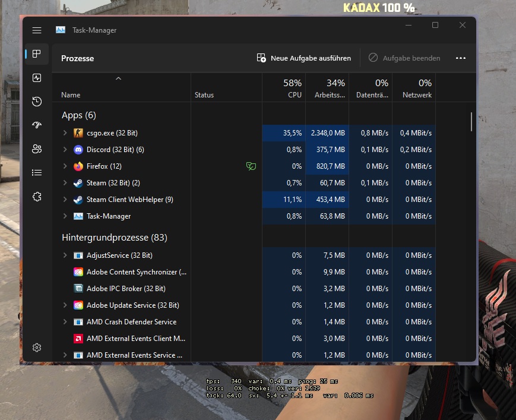Open the App history sidebar icon
This screenshot has width=516, height=420.
click(x=37, y=102)
